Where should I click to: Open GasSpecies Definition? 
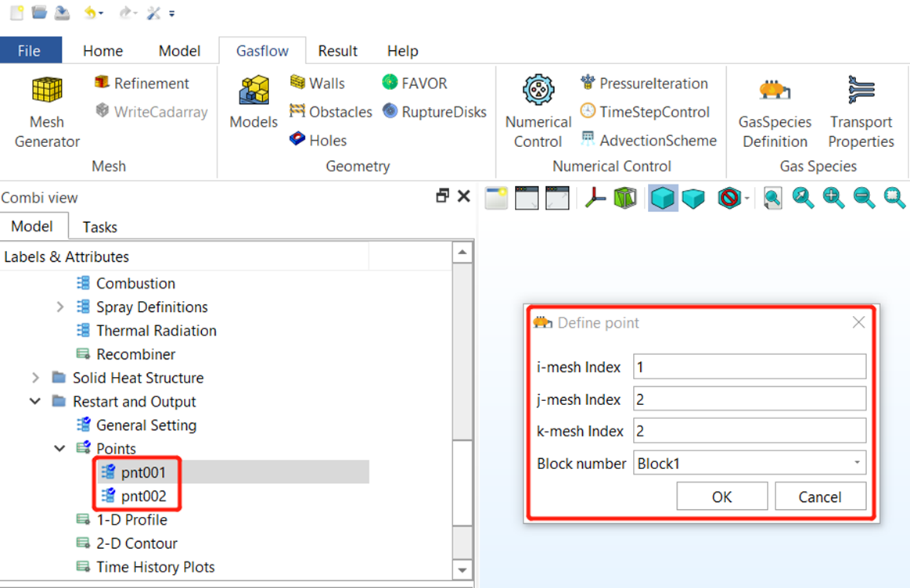coord(775,113)
